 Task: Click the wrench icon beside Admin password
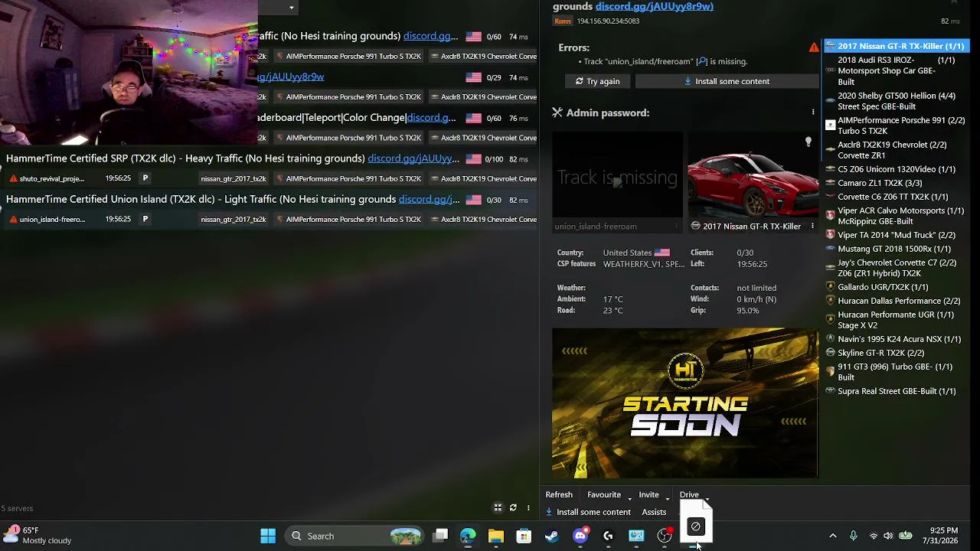tap(557, 112)
